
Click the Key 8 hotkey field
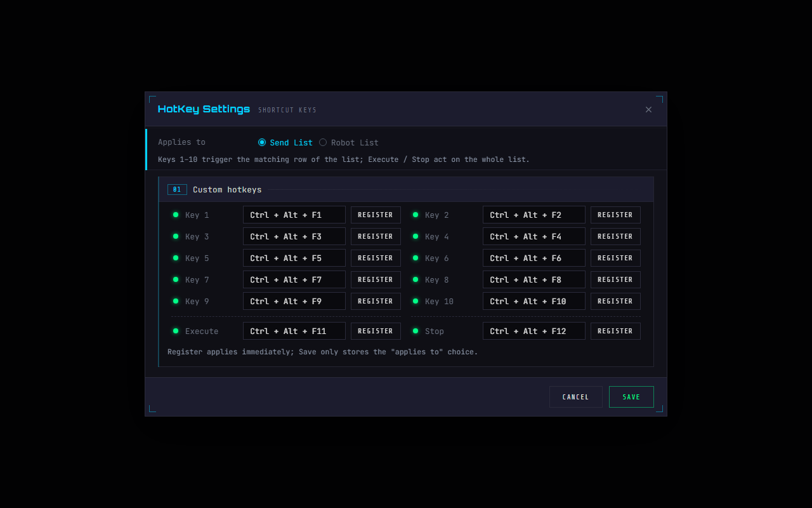[534, 279]
